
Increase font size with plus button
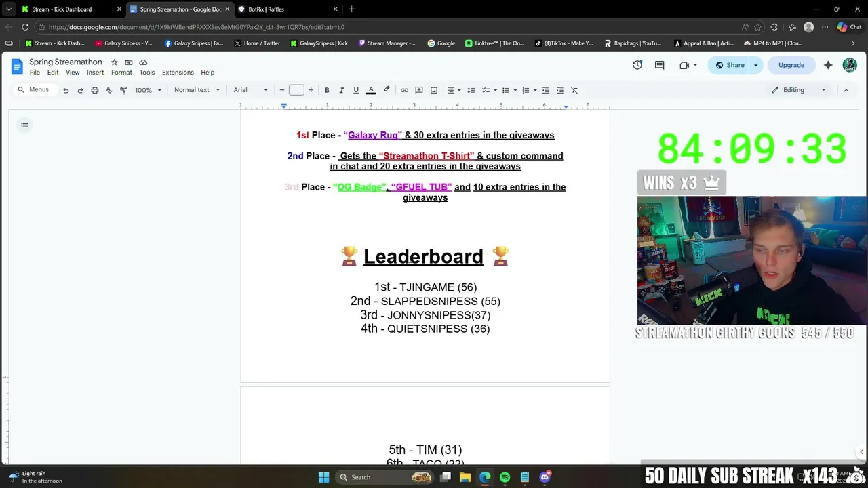pyautogui.click(x=311, y=90)
